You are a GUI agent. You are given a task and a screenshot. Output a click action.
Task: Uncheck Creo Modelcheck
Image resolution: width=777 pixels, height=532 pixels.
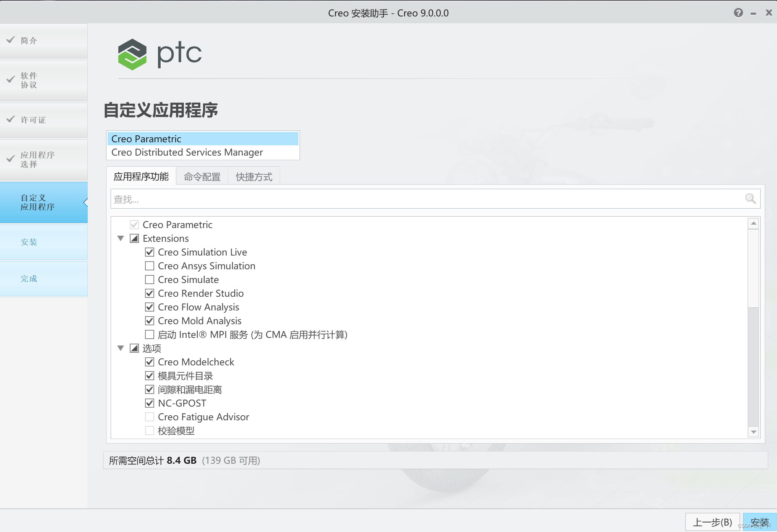150,362
